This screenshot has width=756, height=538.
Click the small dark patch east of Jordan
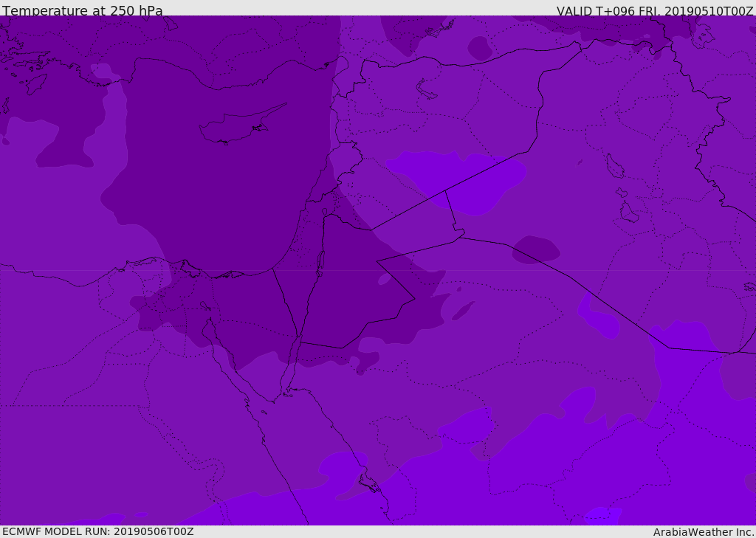tap(464, 311)
